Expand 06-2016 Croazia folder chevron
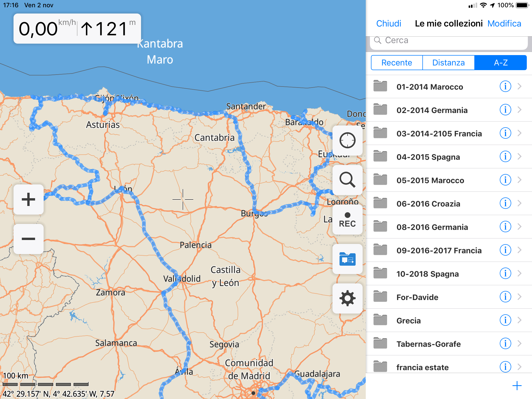532x399 pixels. tap(519, 203)
